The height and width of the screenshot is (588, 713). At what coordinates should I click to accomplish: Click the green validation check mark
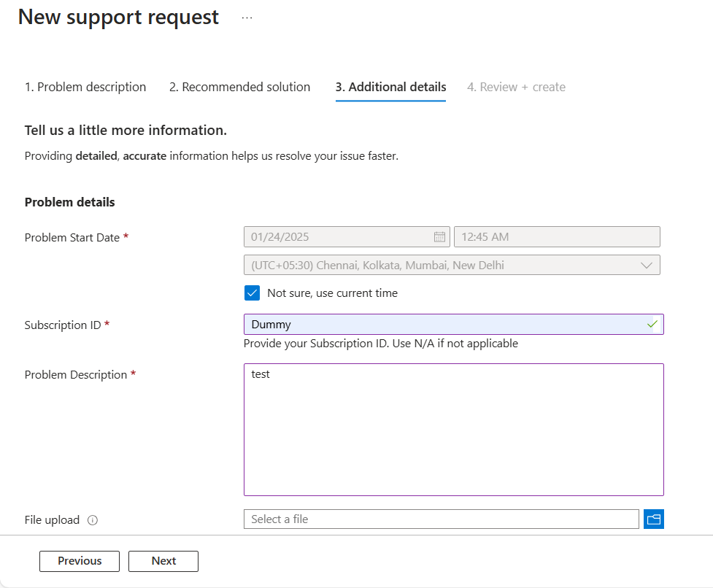click(652, 324)
